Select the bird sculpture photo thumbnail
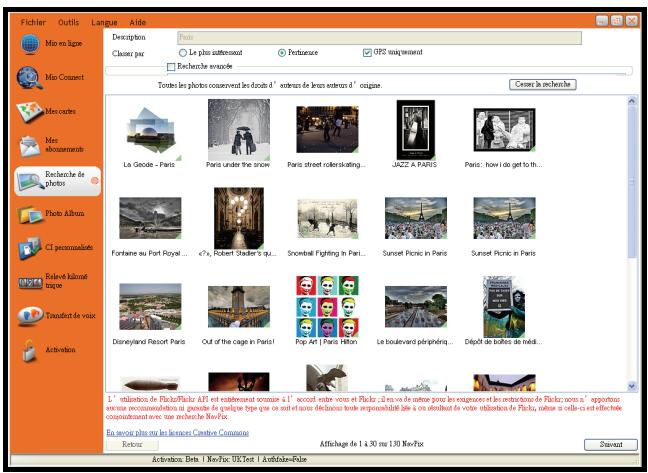The image size is (648, 473). tap(326, 378)
